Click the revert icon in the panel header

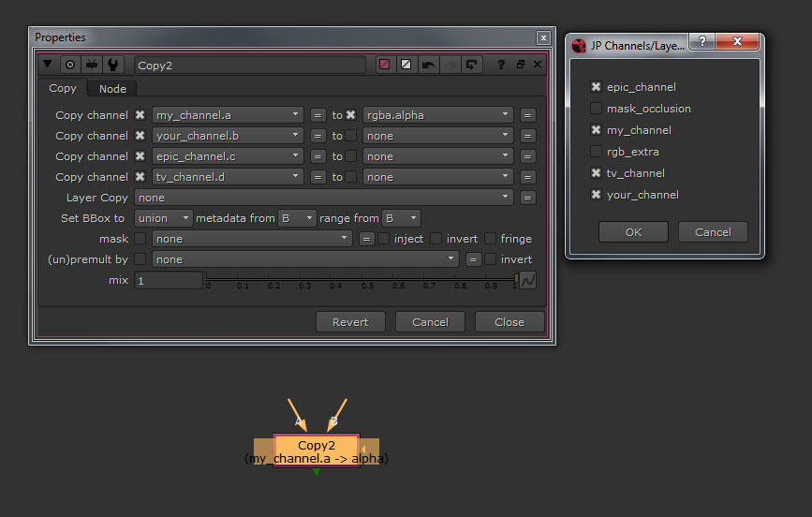point(471,65)
